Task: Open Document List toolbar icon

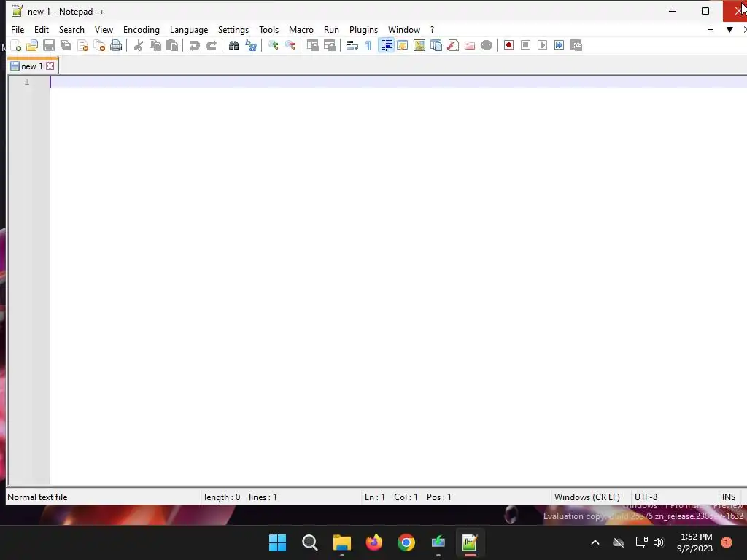Action: [436, 45]
